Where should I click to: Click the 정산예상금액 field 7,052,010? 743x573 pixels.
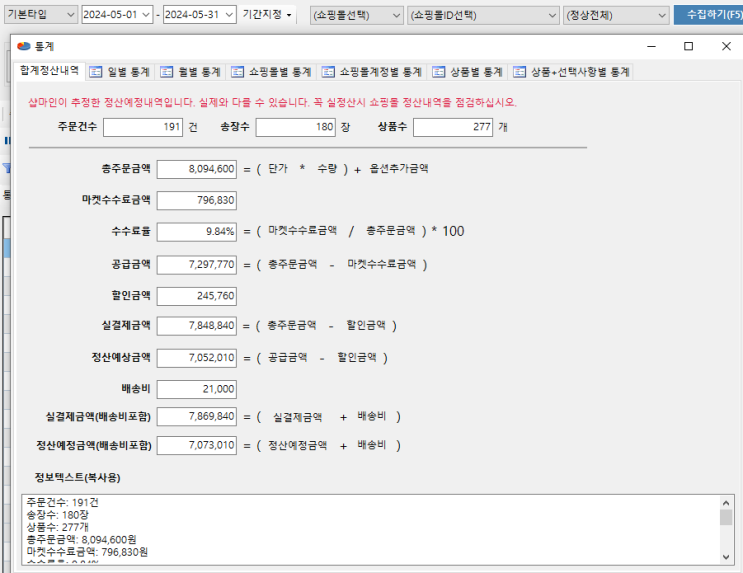197,358
